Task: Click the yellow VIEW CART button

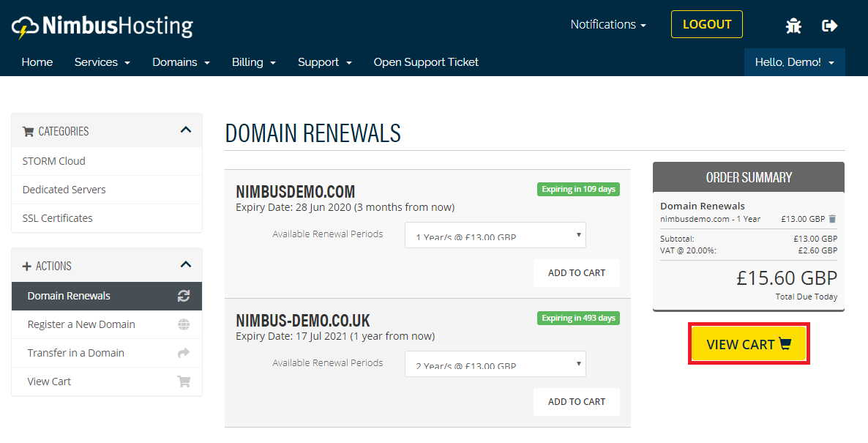Action: 749,344
